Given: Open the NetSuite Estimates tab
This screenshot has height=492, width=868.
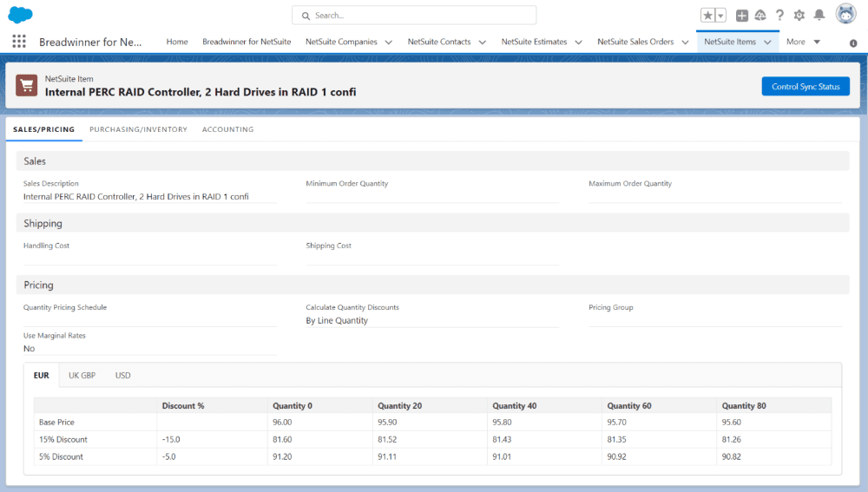Looking at the screenshot, I should (x=534, y=42).
